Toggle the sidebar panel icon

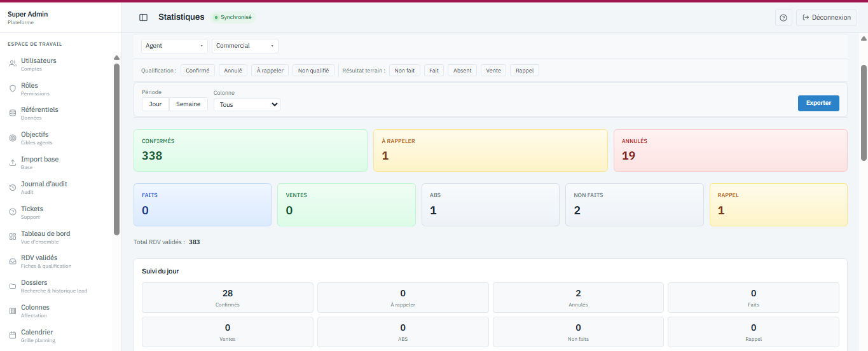pos(143,18)
